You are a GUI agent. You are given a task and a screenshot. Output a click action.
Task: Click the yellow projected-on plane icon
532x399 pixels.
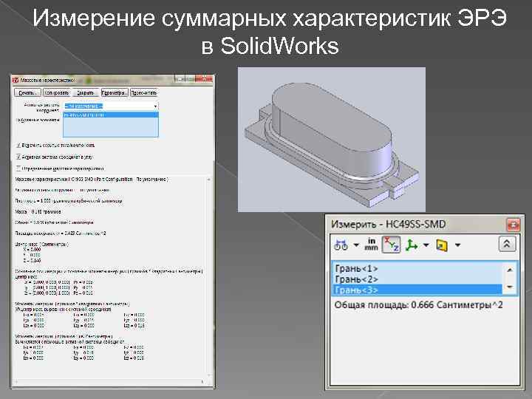[x=442, y=245]
